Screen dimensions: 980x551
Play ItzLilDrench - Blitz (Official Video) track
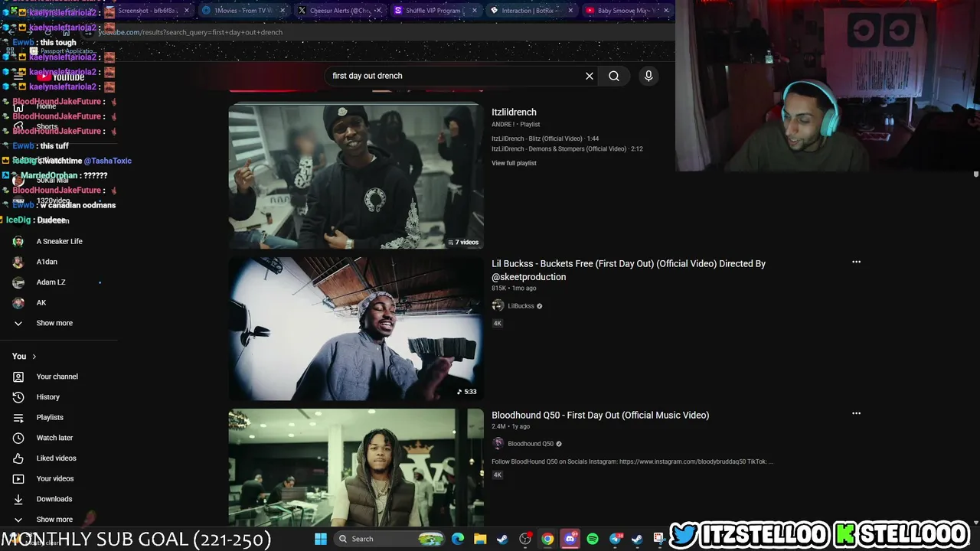tap(545, 139)
